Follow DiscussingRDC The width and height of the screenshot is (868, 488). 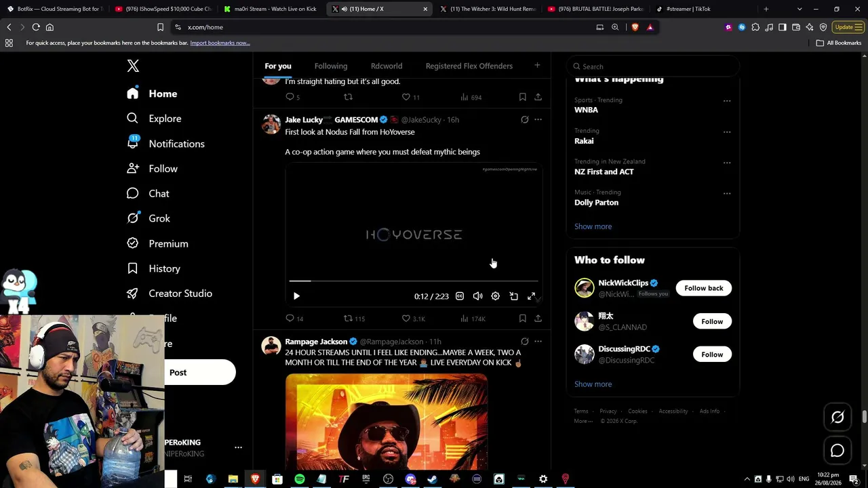[x=712, y=354]
